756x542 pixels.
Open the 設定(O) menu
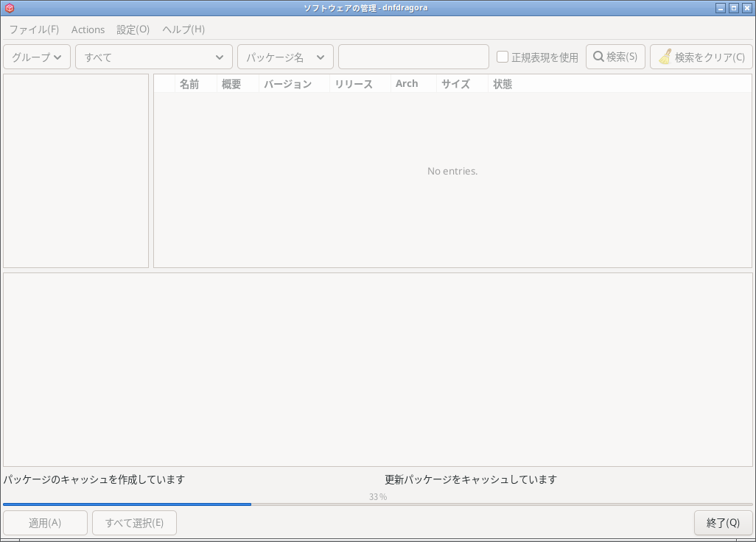(x=133, y=29)
